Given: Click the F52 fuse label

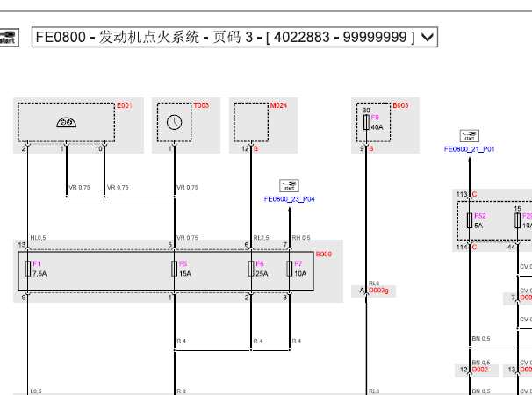Looking at the screenshot, I should click(x=479, y=216).
